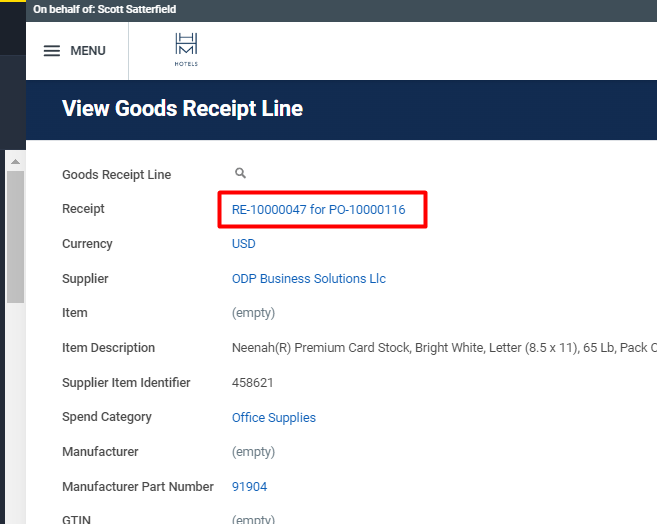Click the scrollbar up arrow

pyautogui.click(x=16, y=162)
